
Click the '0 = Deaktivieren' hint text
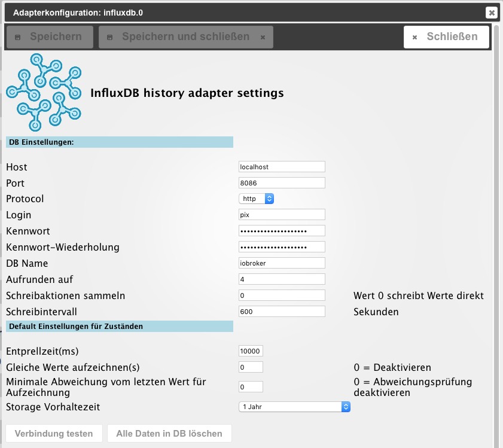pyautogui.click(x=392, y=367)
